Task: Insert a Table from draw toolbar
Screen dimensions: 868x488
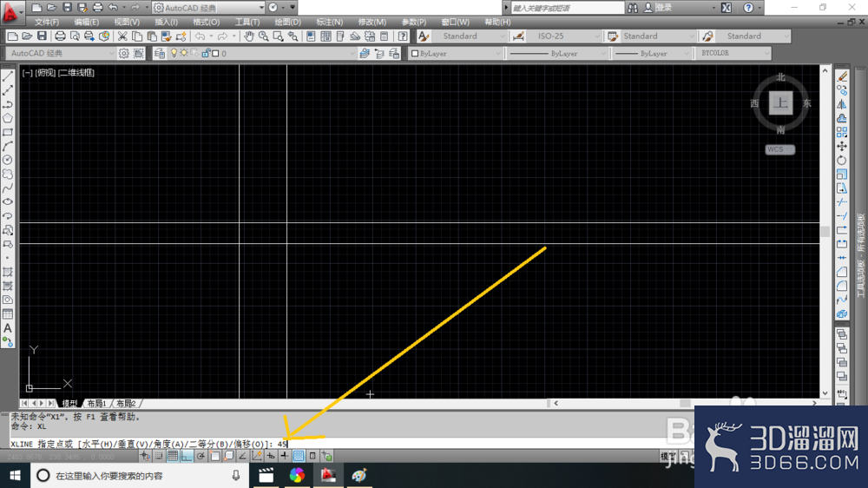Action: pyautogui.click(x=8, y=314)
